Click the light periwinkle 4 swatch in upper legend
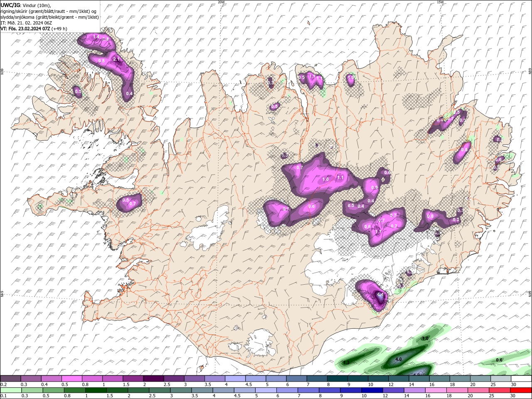This screenshot has height=399, width=532. [x=235, y=379]
